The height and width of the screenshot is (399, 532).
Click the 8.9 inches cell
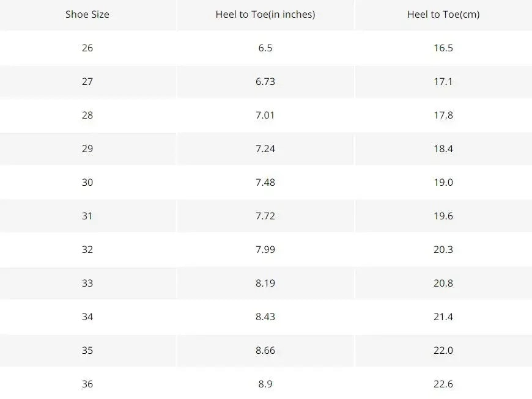coord(265,384)
